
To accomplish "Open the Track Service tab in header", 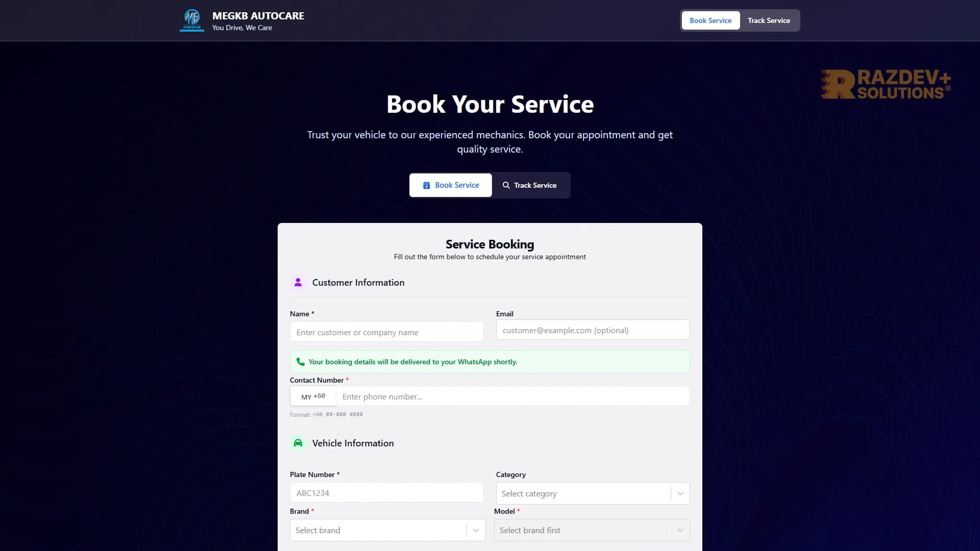I will tap(769, 20).
